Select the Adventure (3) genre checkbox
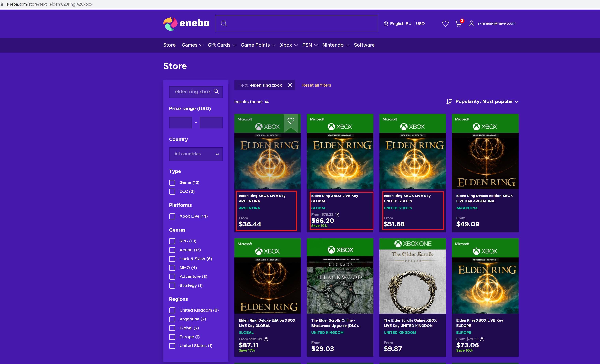 click(172, 277)
